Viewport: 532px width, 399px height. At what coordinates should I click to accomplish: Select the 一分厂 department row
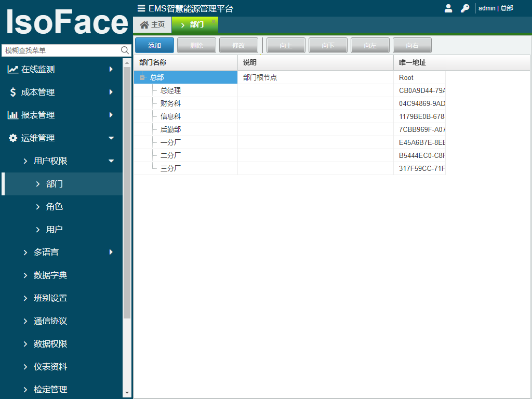pyautogui.click(x=289, y=142)
